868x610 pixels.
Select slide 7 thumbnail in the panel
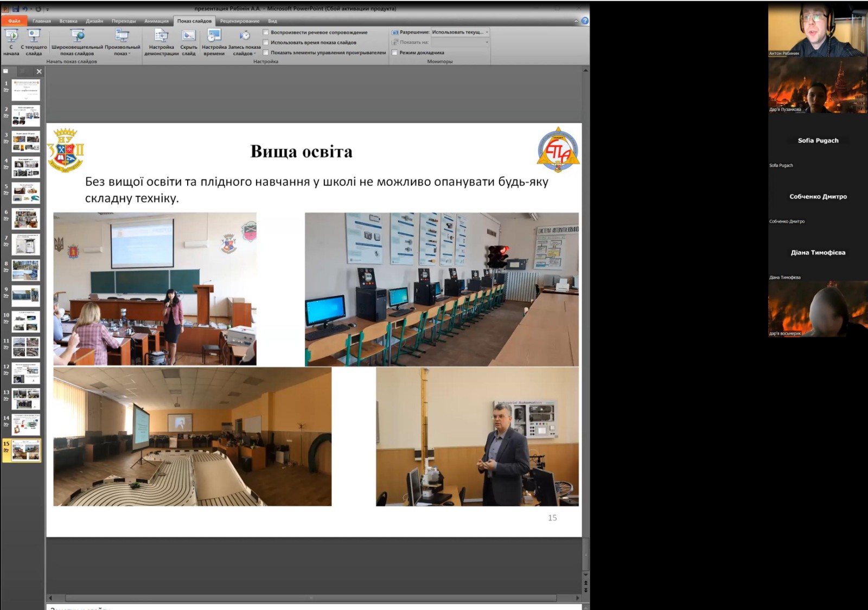[x=26, y=245]
